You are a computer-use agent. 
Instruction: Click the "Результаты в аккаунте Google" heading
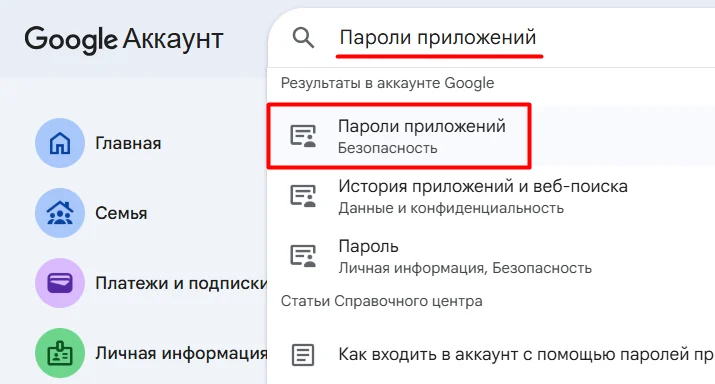388,83
